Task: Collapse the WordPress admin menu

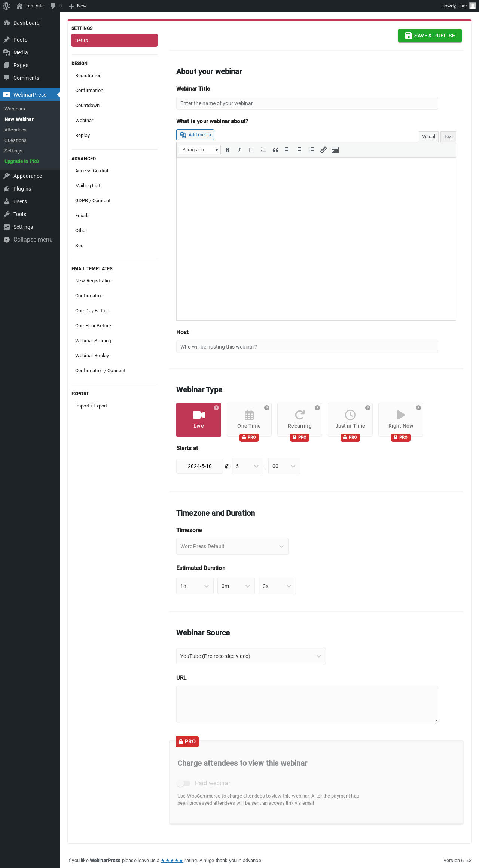Action: coord(30,240)
